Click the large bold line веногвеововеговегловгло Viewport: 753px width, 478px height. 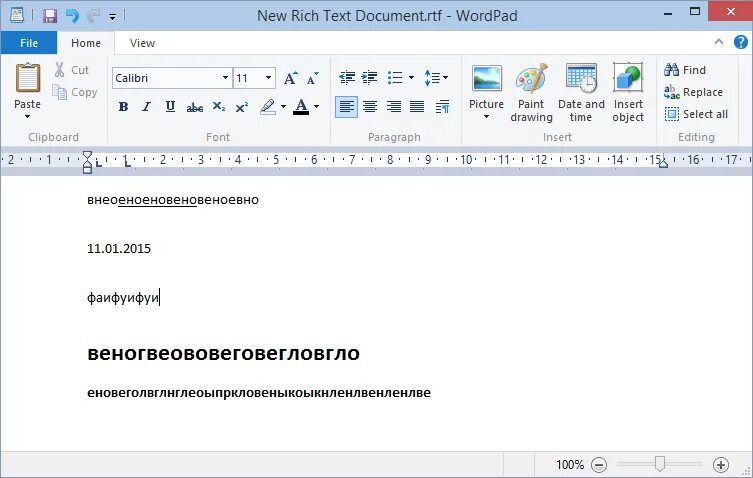click(223, 353)
